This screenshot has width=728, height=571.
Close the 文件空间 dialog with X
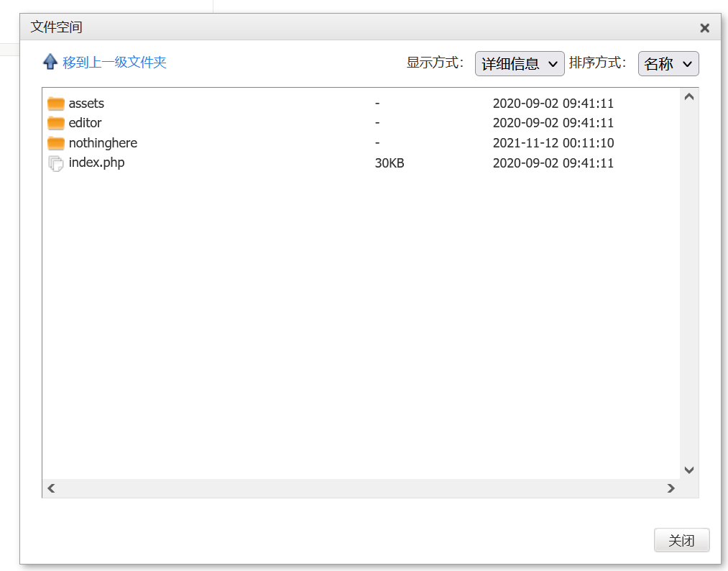point(704,28)
